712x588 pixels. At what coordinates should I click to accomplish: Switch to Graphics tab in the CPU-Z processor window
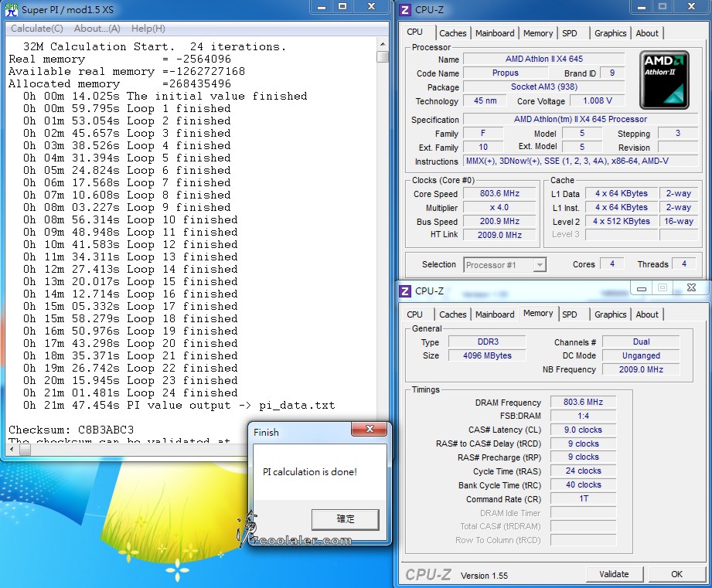(610, 33)
